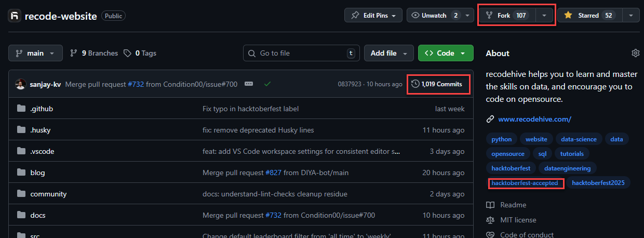Click the folder icon beside .vscode
Screen dimensions: 644x238
click(21, 151)
